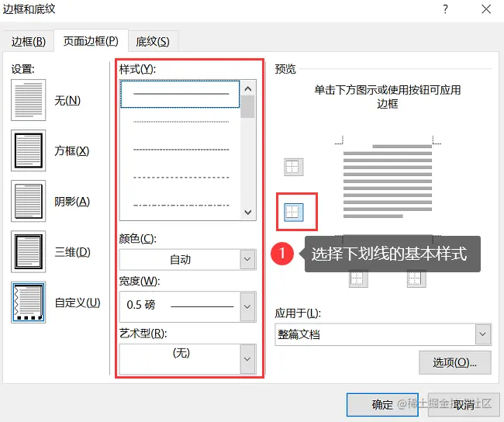504x422 pixels.
Task: Switch to the 页面边框(P) tab
Action: pos(91,41)
